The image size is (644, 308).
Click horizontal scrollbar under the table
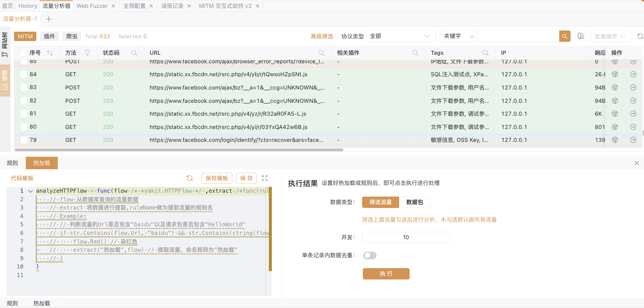tap(179, 150)
